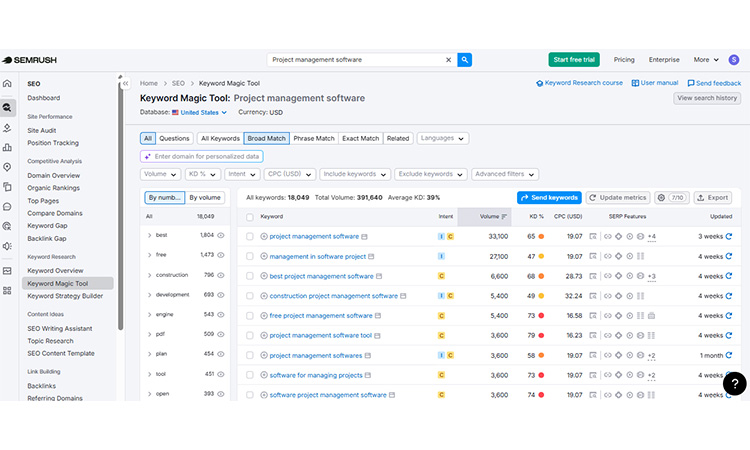This screenshot has height=450, width=750.
Task: Open the Exclude keywords dropdown
Action: [x=430, y=174]
